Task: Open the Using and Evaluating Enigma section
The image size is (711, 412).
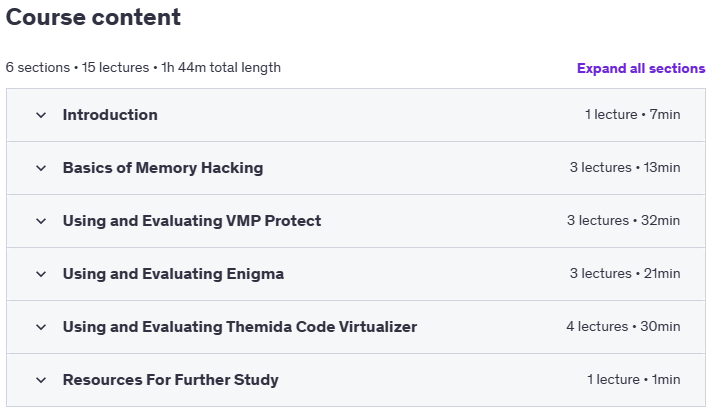Action: (x=173, y=274)
